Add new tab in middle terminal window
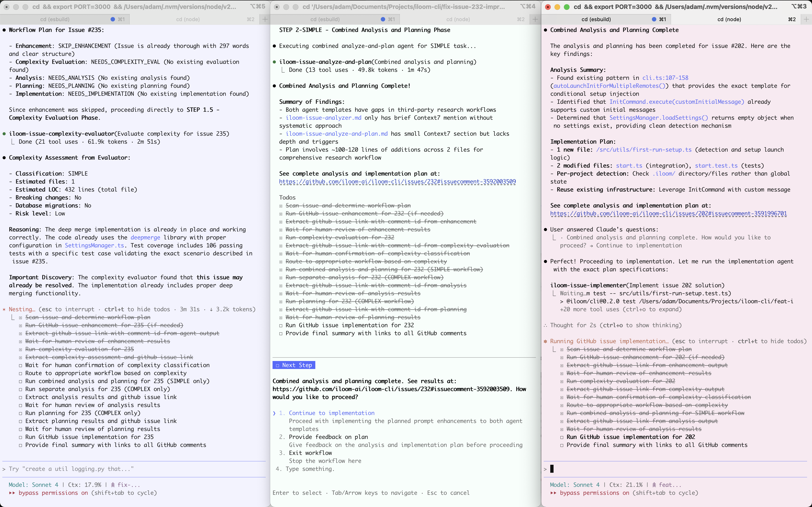Viewport: 812px width, 507px height. tap(535, 19)
